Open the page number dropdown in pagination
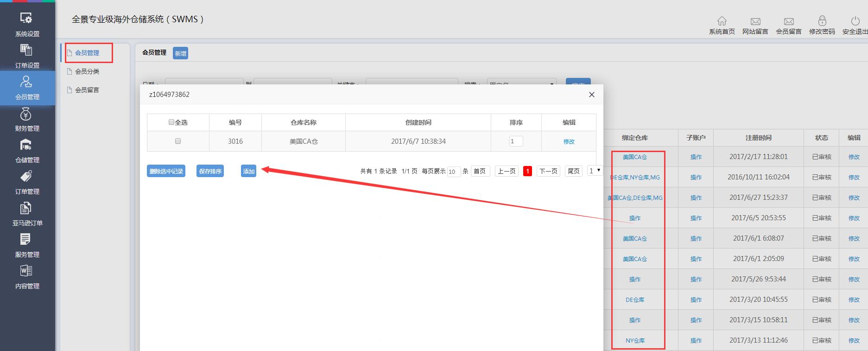Viewport: 868px width, 351px height. click(x=594, y=171)
